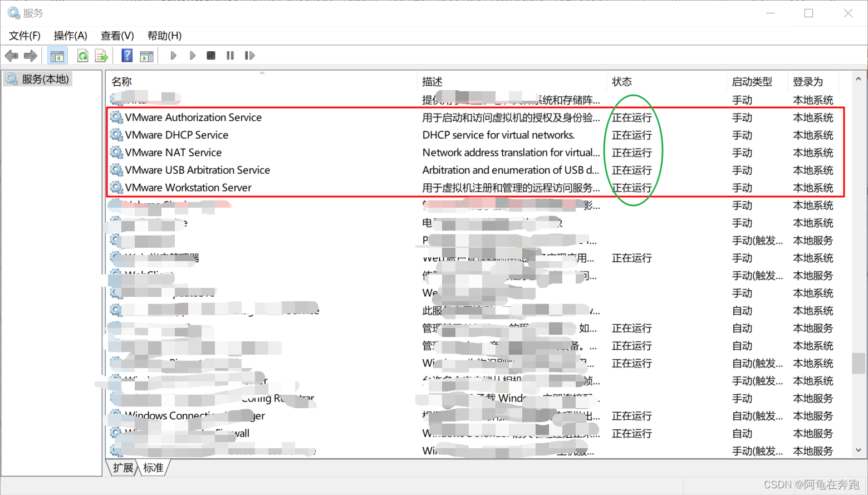
Task: Sort services by clicking the 状态 column header
Action: (622, 81)
